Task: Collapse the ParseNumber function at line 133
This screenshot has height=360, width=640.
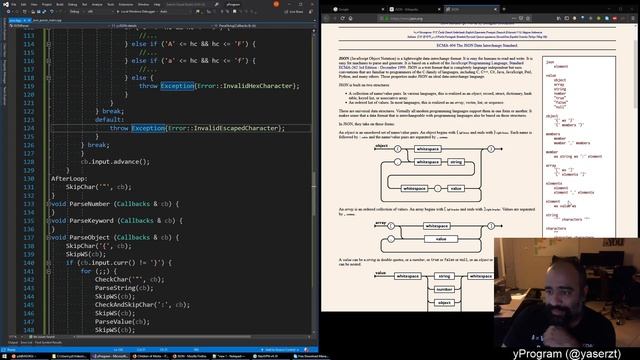Action: coord(49,204)
